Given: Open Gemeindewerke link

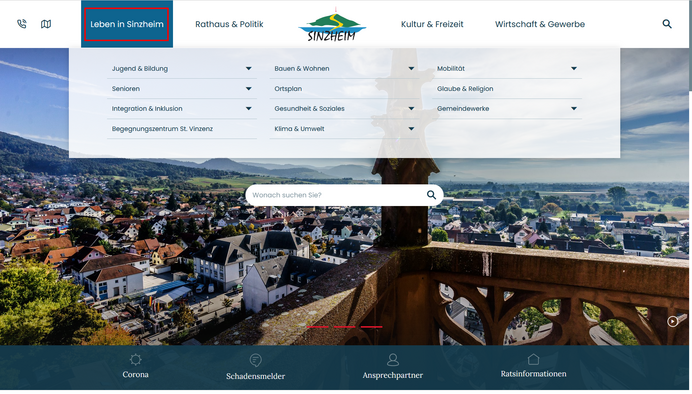Looking at the screenshot, I should click(x=463, y=109).
